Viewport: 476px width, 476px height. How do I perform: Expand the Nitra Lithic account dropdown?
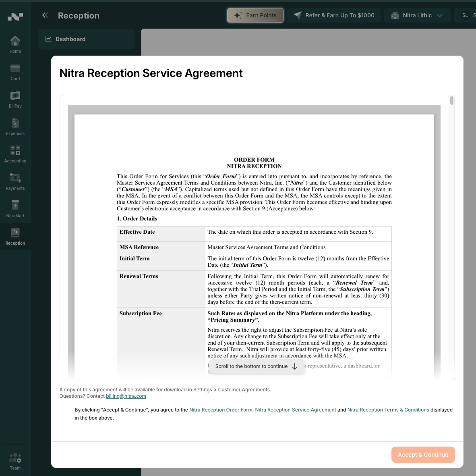click(417, 15)
